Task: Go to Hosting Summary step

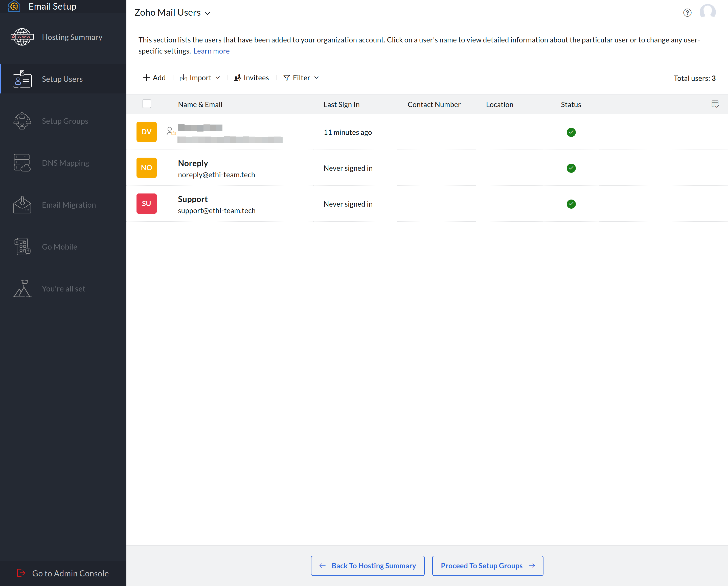Action: coord(72,37)
